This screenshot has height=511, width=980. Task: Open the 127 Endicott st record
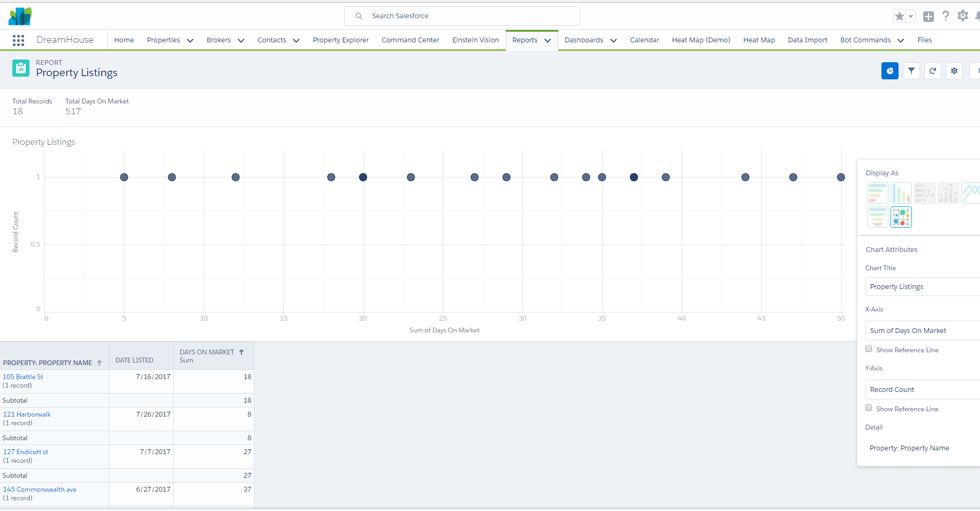[26, 452]
